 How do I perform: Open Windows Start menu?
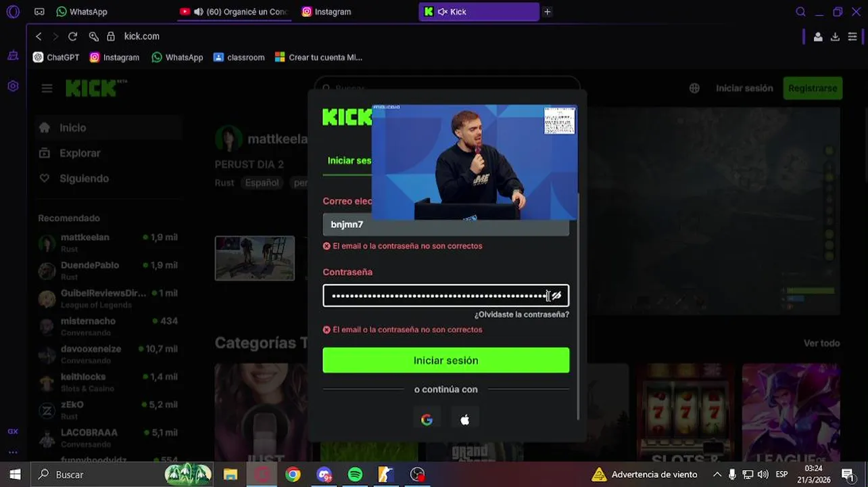click(15, 474)
